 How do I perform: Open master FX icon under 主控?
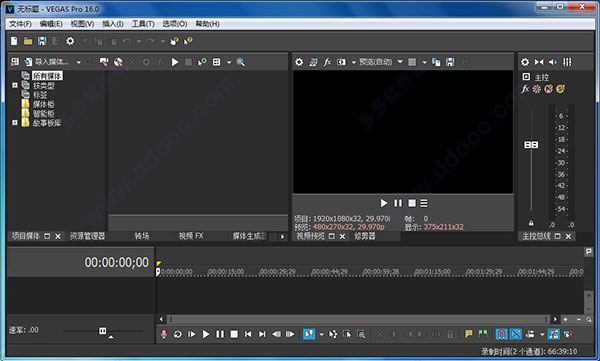(525, 89)
